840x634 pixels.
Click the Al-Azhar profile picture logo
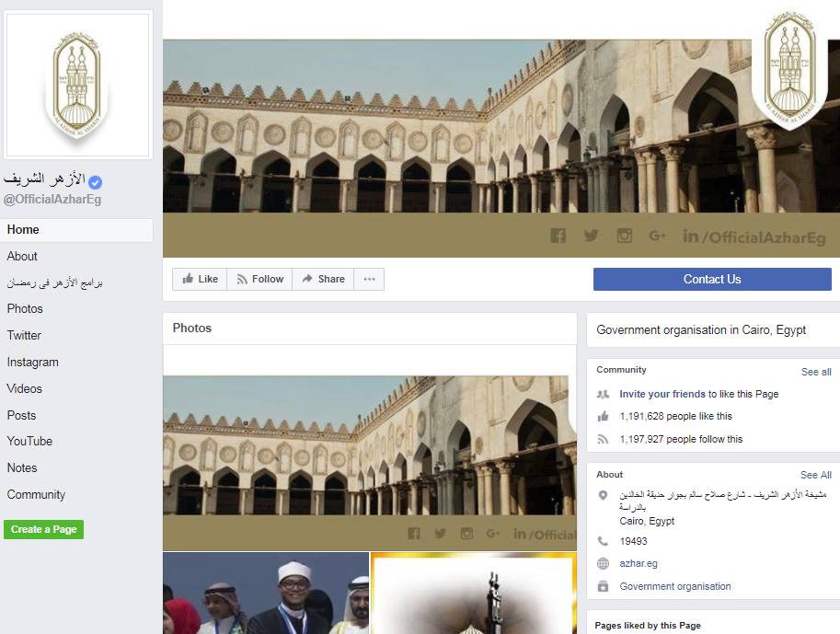pyautogui.click(x=77, y=86)
